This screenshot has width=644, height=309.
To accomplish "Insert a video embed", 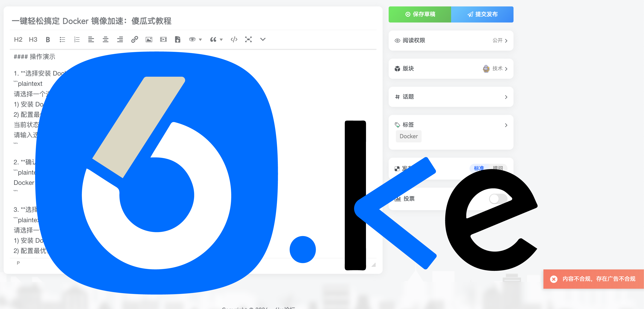I will 163,39.
